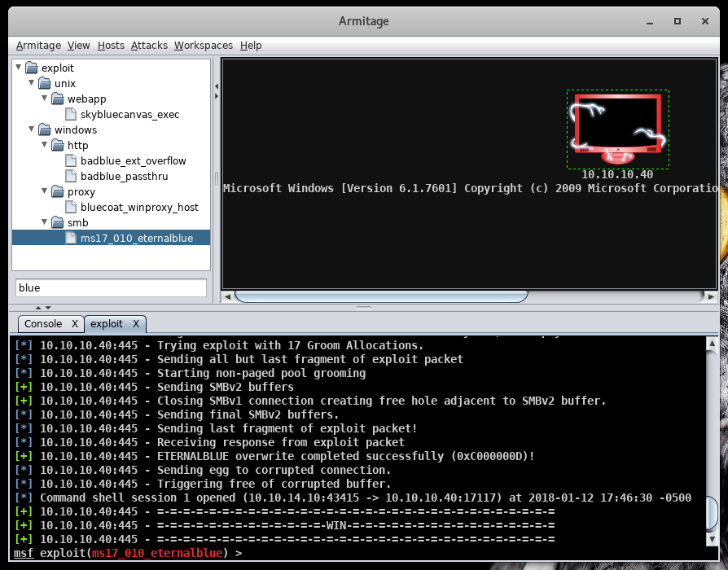Click the bluecoat_winproxy_host module file icon

click(x=71, y=207)
